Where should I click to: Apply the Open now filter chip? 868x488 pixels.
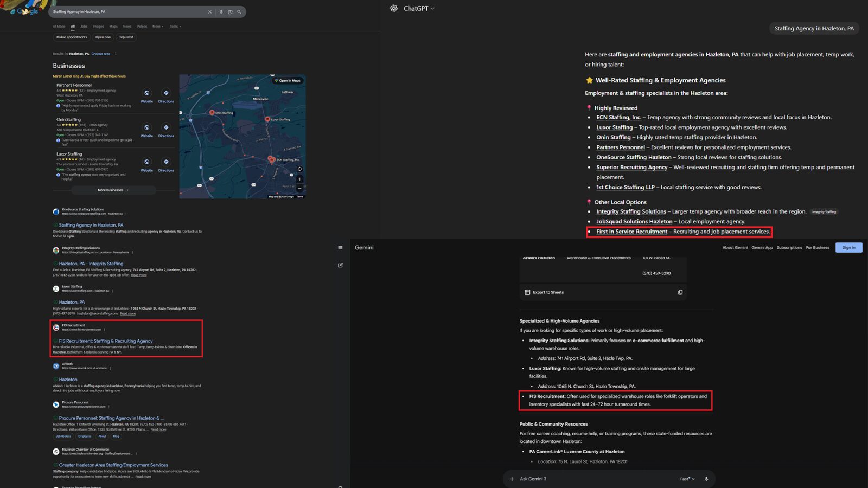point(103,37)
